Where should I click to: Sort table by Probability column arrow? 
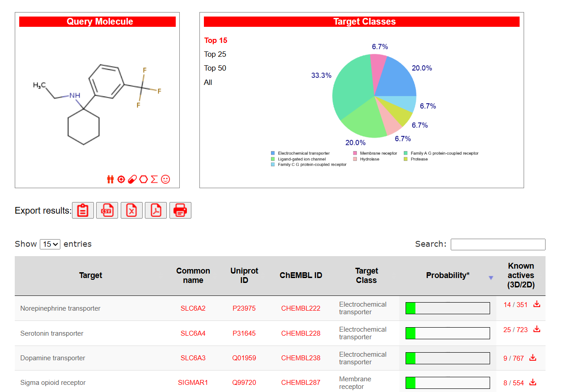click(x=491, y=278)
